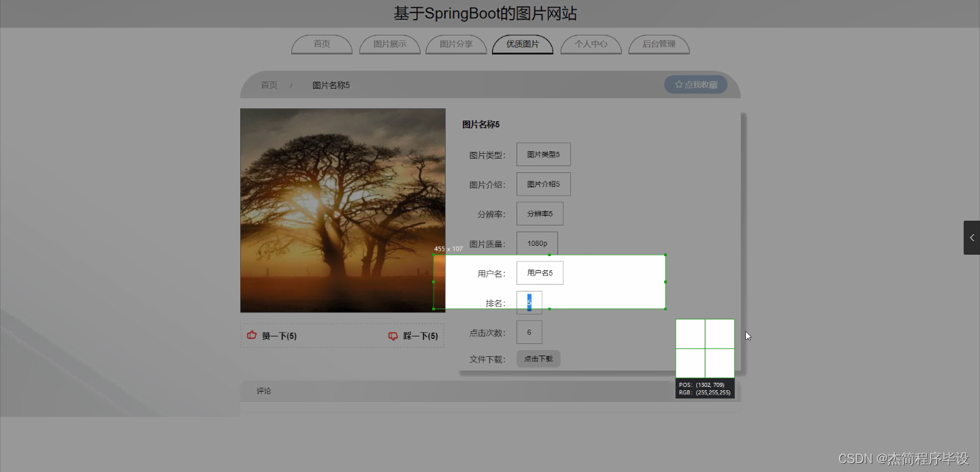Click the 评论 comments section header
Viewport: 980px width, 472px height.
(x=264, y=391)
